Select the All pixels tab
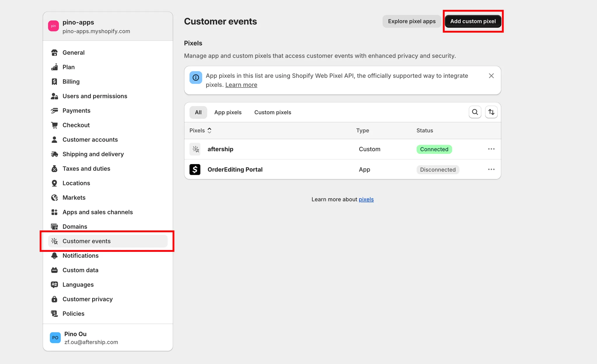This screenshot has width=597, height=364. (x=198, y=112)
